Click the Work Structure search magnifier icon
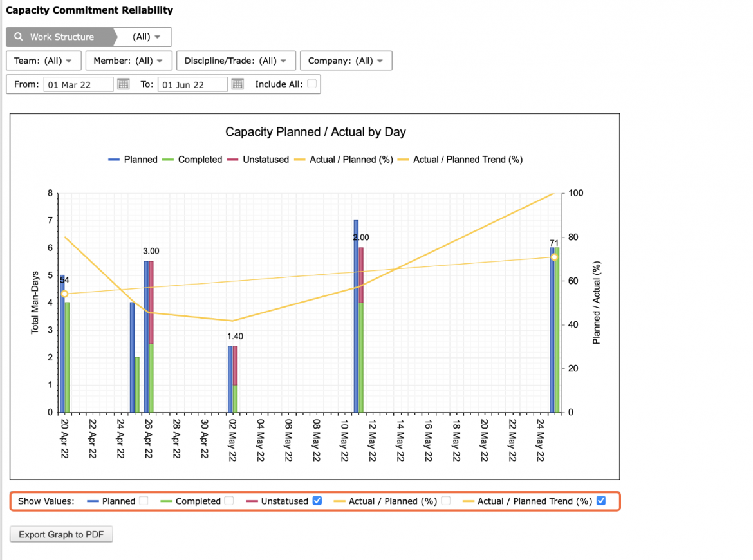The height and width of the screenshot is (560, 753). click(18, 37)
